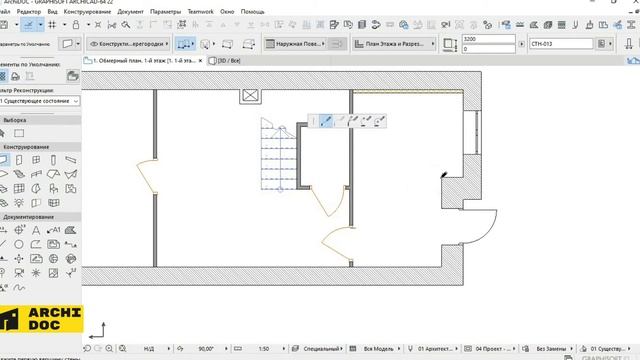Screen dimensions: 640x360
Task: Select the Figure tool
Action: pos(53,273)
